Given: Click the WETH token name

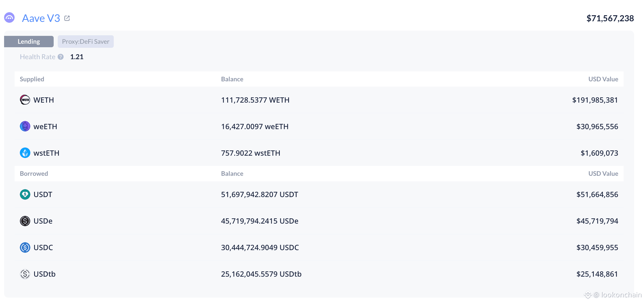Looking at the screenshot, I should [x=44, y=100].
